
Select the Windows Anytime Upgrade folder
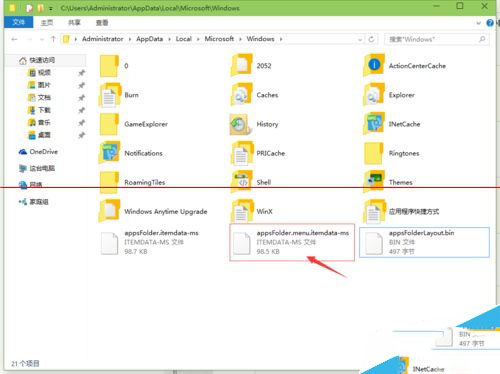click(153, 211)
